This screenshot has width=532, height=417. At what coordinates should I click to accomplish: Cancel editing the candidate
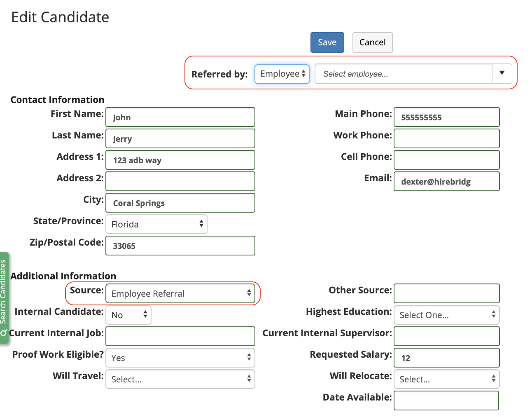coord(372,42)
